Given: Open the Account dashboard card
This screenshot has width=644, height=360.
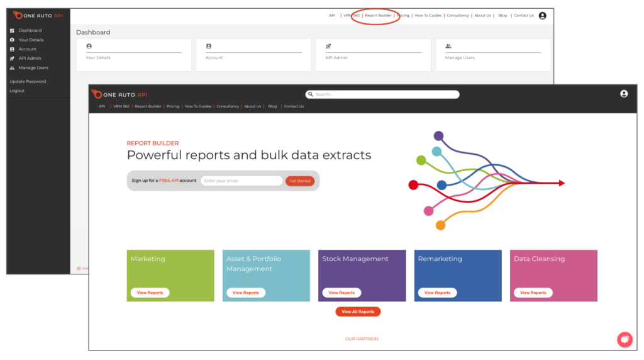Looking at the screenshot, I should pyautogui.click(x=253, y=55).
